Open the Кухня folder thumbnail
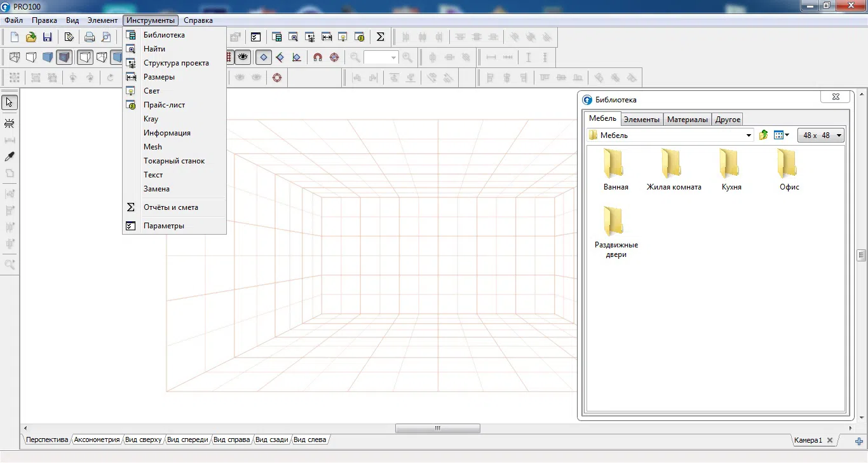868x463 pixels. click(731, 170)
